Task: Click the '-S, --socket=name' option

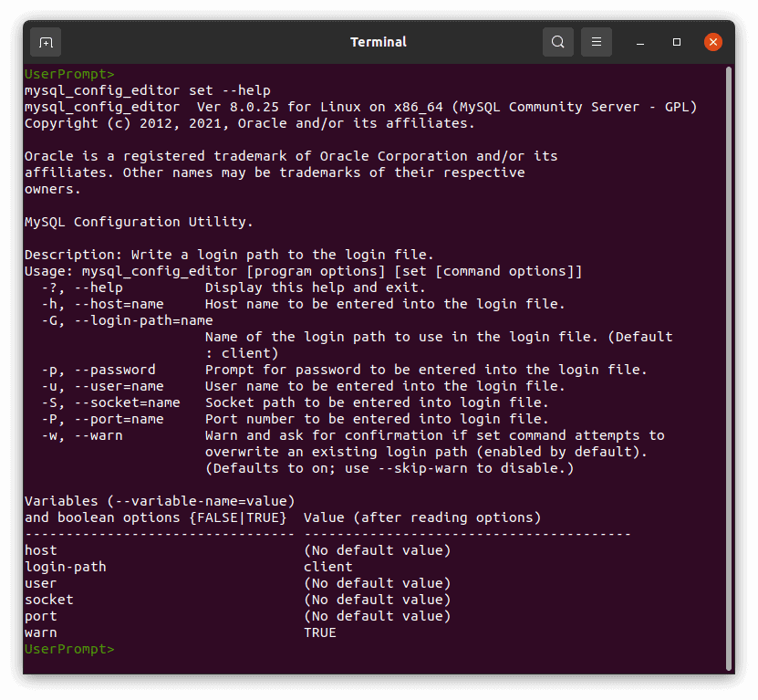Action: (x=110, y=403)
